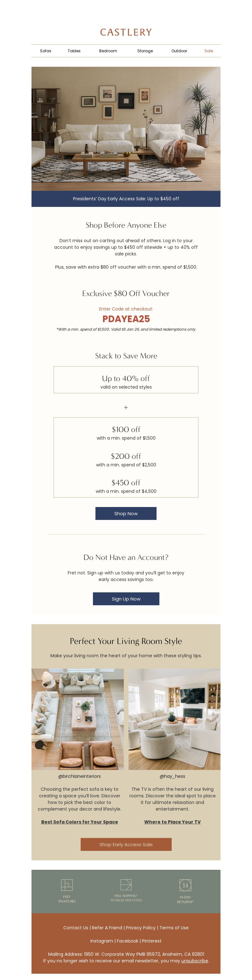The image size is (252, 980).
Task: Click the unsubscribe link
Action: pyautogui.click(x=195, y=960)
